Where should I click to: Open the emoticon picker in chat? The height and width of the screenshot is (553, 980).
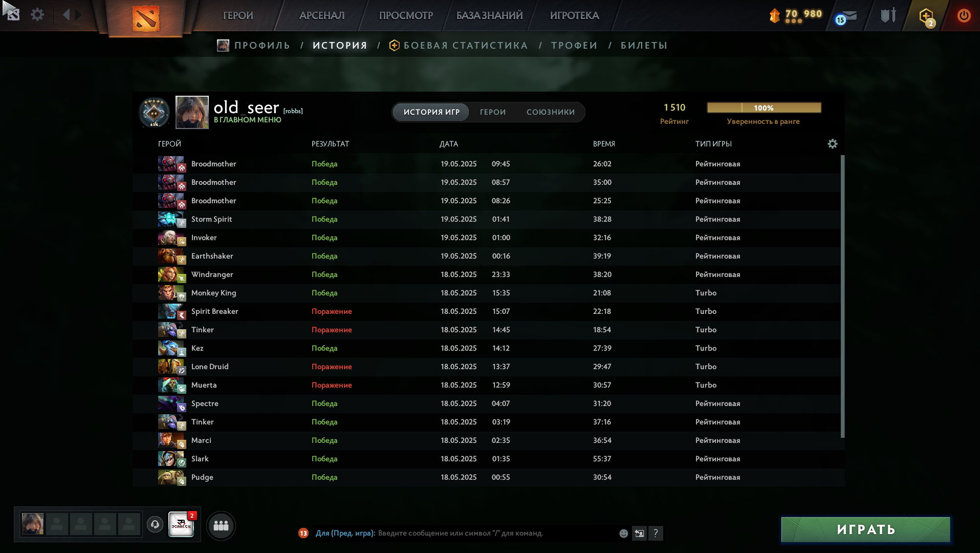click(x=623, y=533)
